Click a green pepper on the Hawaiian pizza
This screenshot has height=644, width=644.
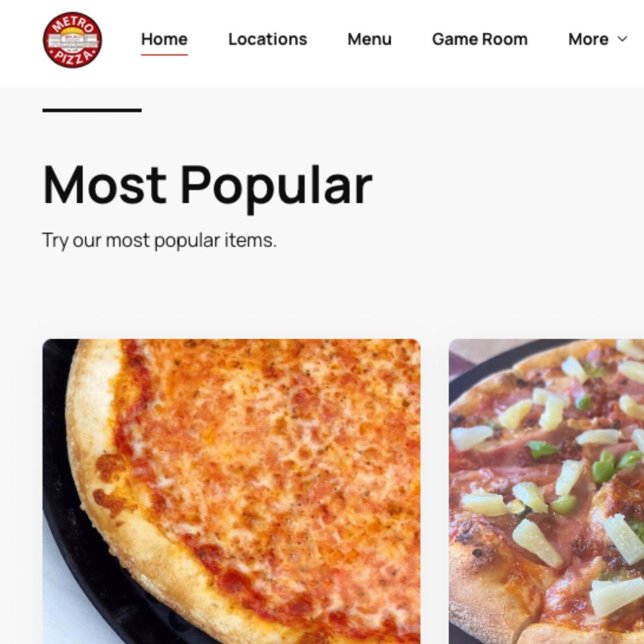tap(543, 450)
